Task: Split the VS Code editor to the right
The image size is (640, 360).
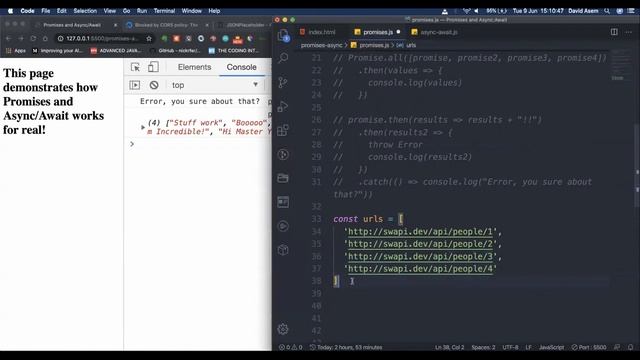Action: click(614, 32)
